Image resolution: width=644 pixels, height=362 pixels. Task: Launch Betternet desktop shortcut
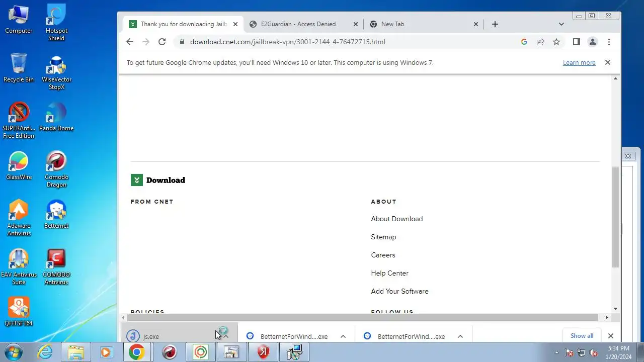click(x=56, y=215)
